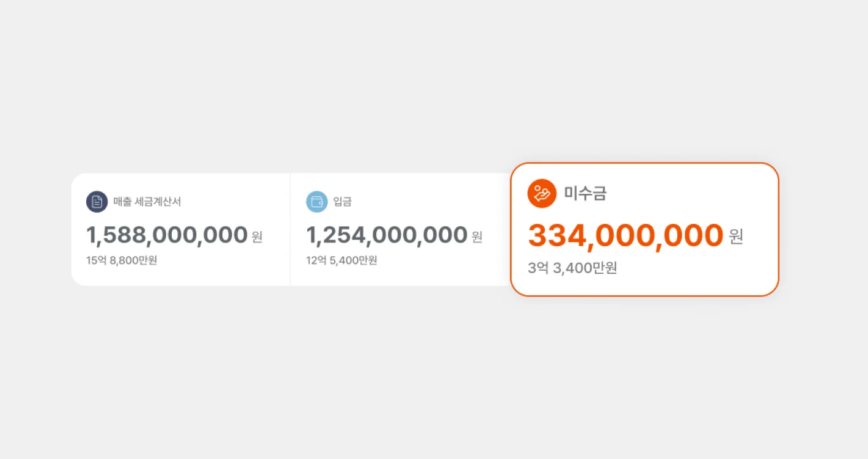Click the navy document icon for 매출 세금계산서
868x459 pixels.
coord(97,202)
